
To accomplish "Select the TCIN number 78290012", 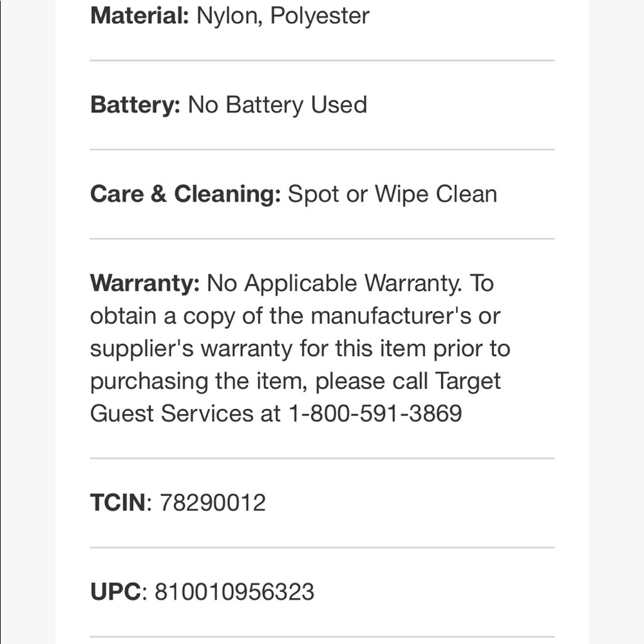I will [213, 502].
